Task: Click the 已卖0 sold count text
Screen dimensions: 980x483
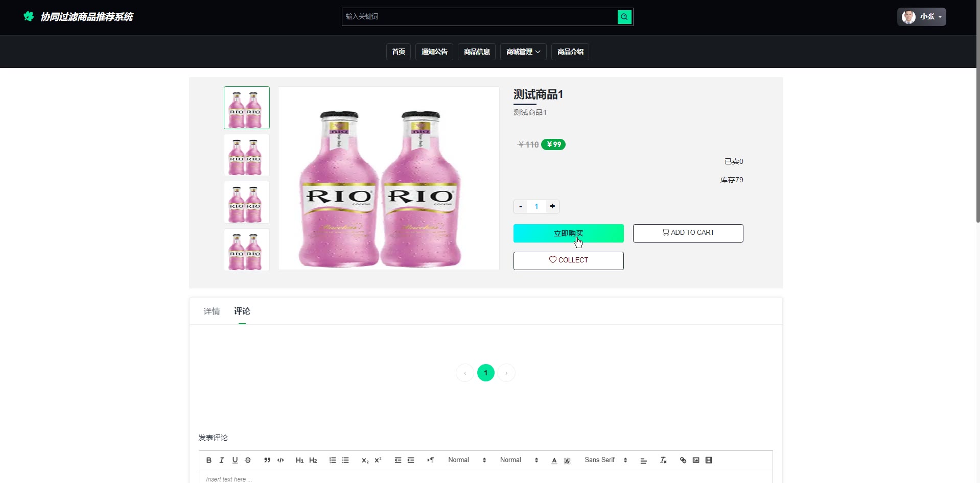Action: pyautogui.click(x=734, y=161)
